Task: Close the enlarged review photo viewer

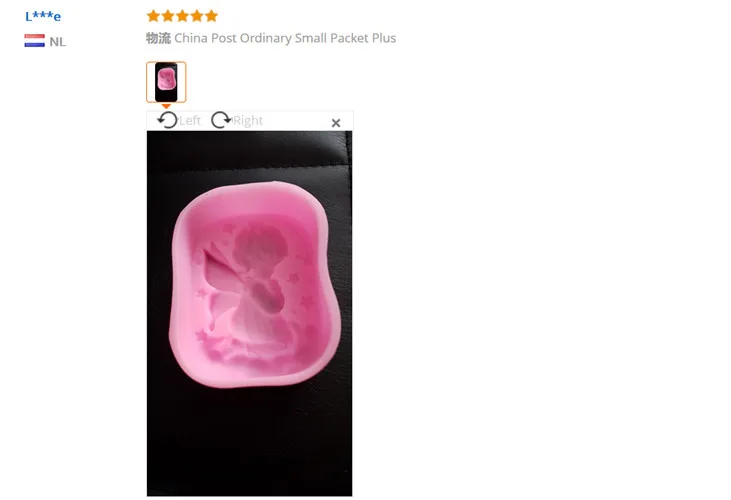Action: (336, 123)
